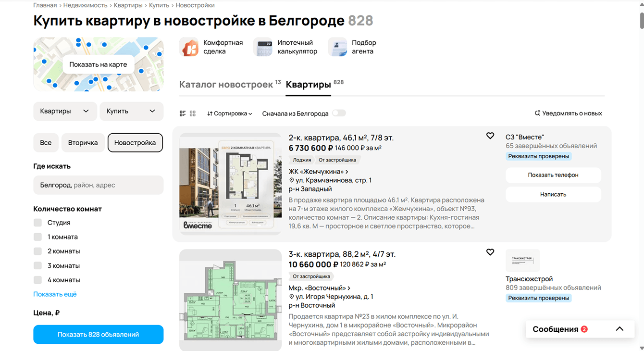
Task: Add the 2-к. квартира listing to favorites
Action: point(490,136)
